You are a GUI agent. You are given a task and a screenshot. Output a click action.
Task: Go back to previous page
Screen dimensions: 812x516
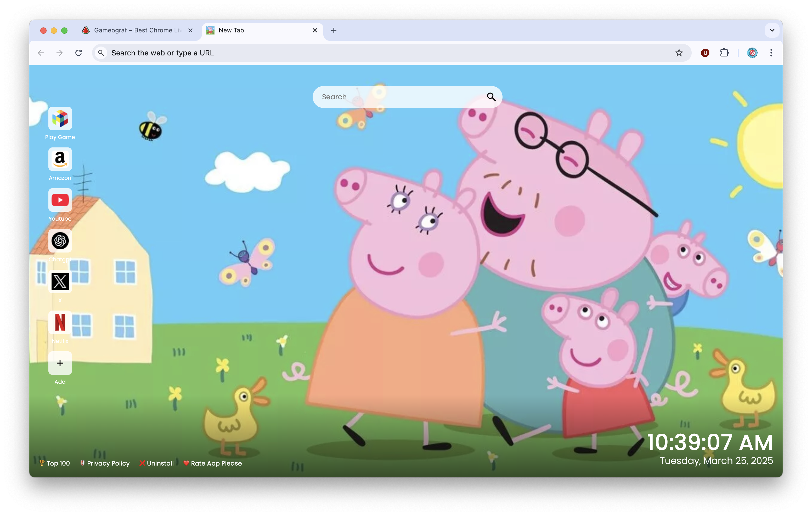tap(41, 53)
